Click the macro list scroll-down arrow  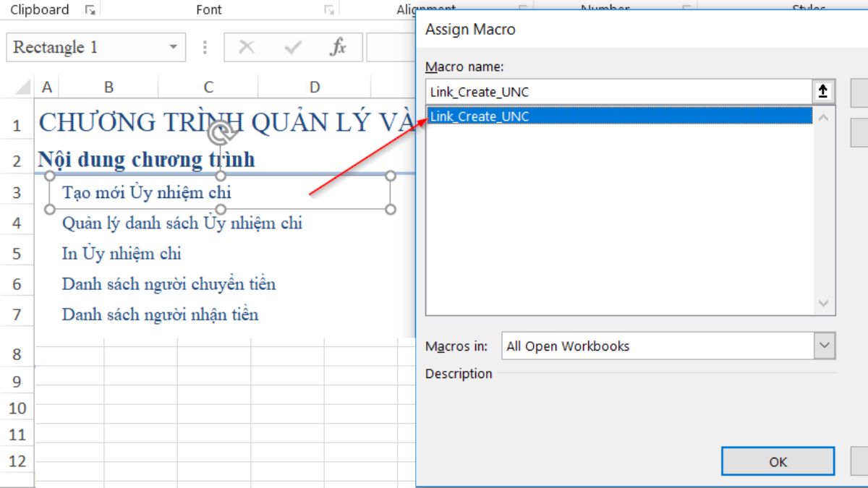point(823,304)
